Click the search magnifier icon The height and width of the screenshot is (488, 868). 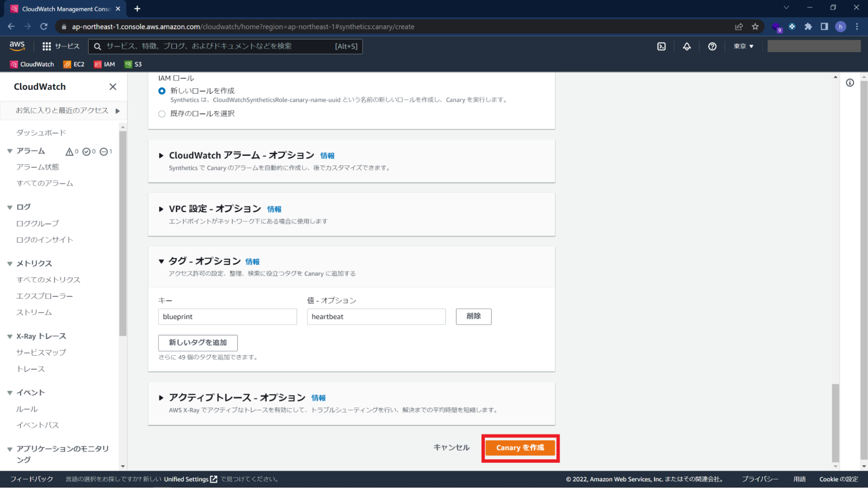tap(98, 46)
